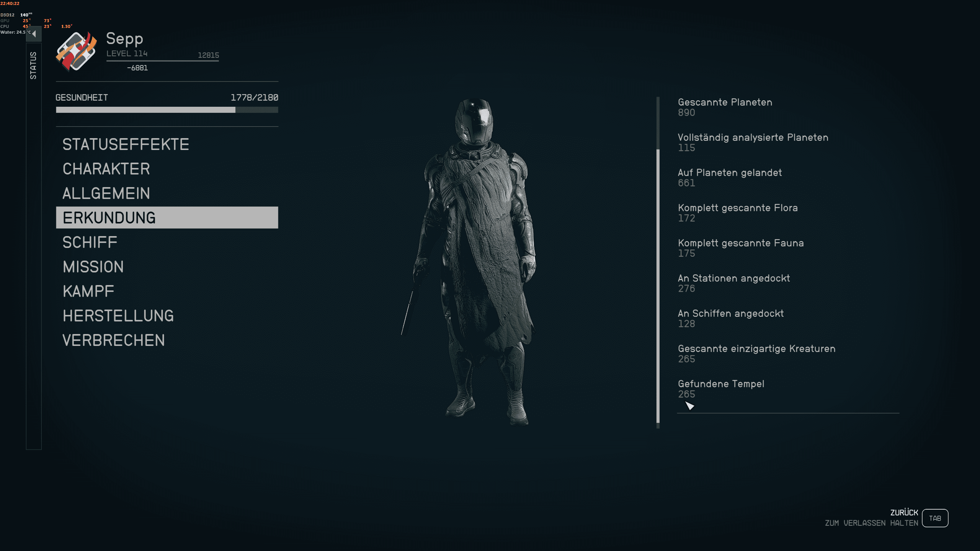
Task: Click the -6881 experience value
Action: point(137,68)
